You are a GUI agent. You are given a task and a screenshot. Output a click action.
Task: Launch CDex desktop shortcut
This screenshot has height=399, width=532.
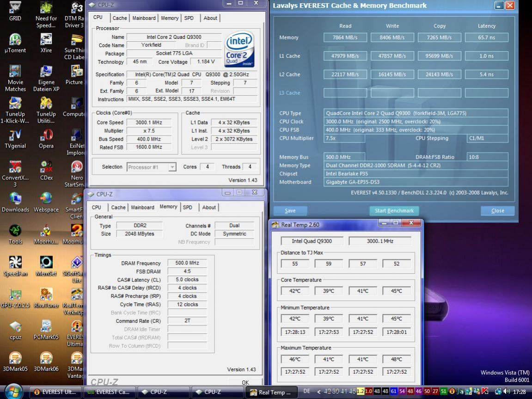tap(46, 171)
